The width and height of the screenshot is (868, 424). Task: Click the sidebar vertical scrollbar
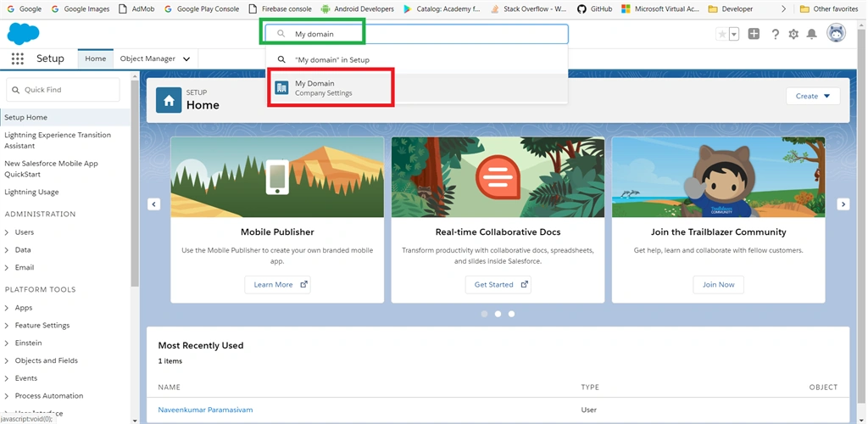point(135,182)
